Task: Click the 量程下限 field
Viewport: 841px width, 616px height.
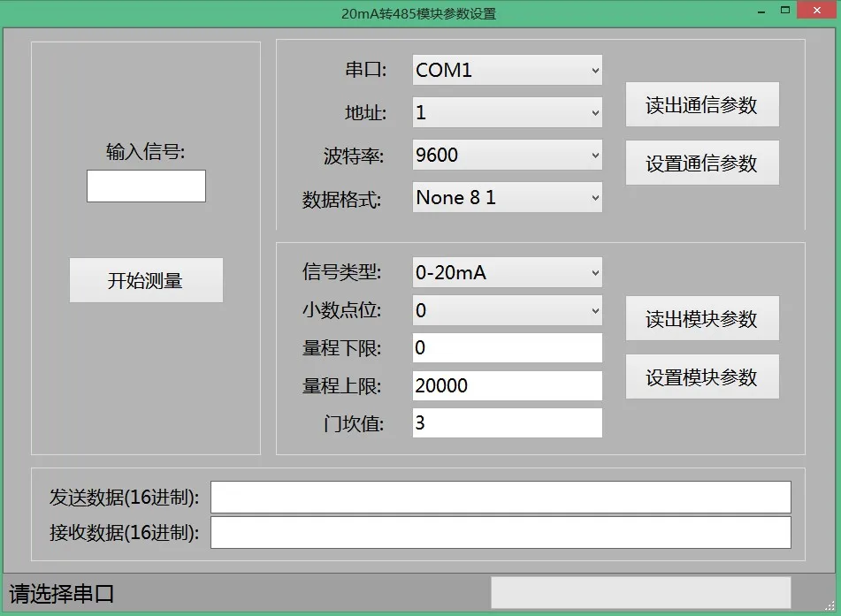Action: (507, 348)
